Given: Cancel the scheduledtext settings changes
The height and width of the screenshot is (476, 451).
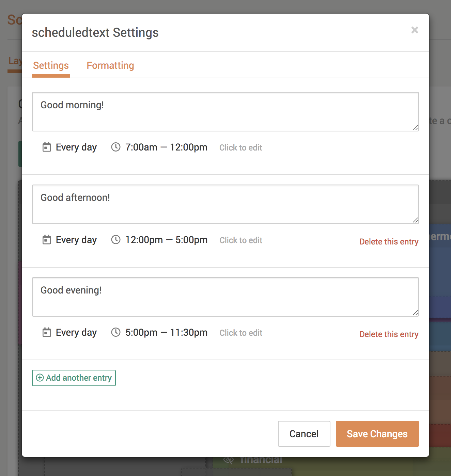Looking at the screenshot, I should pyautogui.click(x=304, y=434).
